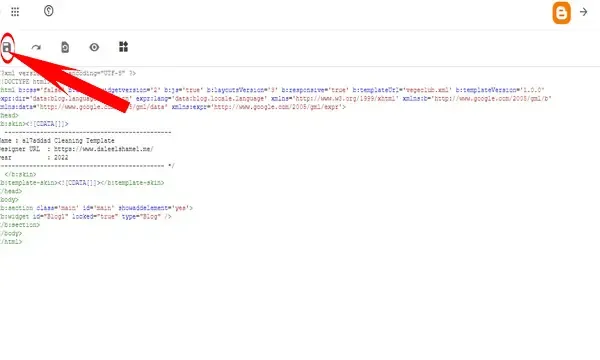Restore the default theme via the file-restore icon
The image size is (600, 360).
(x=65, y=47)
